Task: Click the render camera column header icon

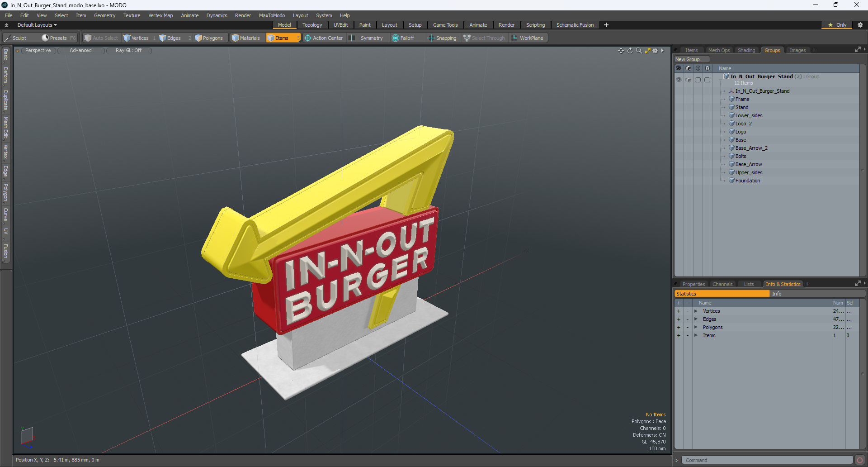Action: coord(688,68)
